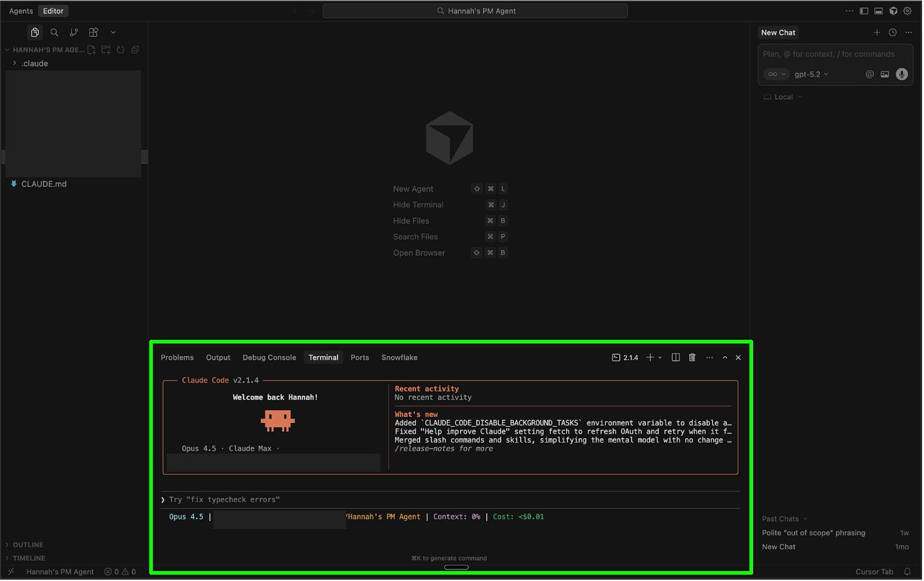The width and height of the screenshot is (924, 581).
Task: Click the New Folder icon in explorer header
Action: pyautogui.click(x=106, y=50)
